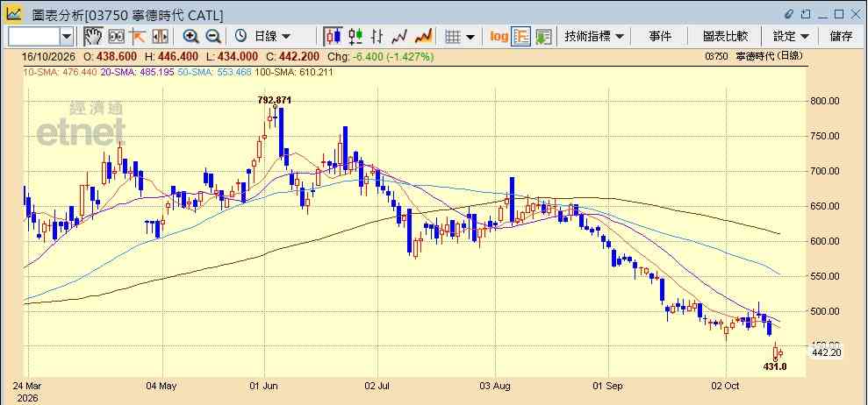Click the 24 Mar 2026 date axis label
The image size is (868, 405).
(x=28, y=391)
